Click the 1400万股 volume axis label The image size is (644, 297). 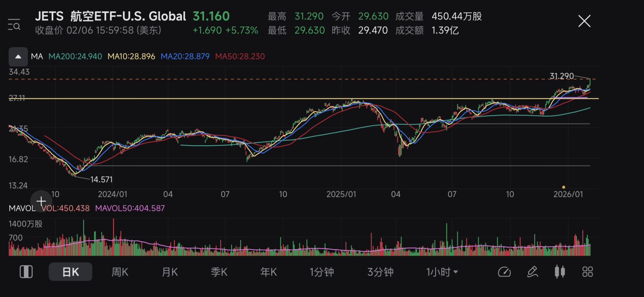tap(25, 224)
